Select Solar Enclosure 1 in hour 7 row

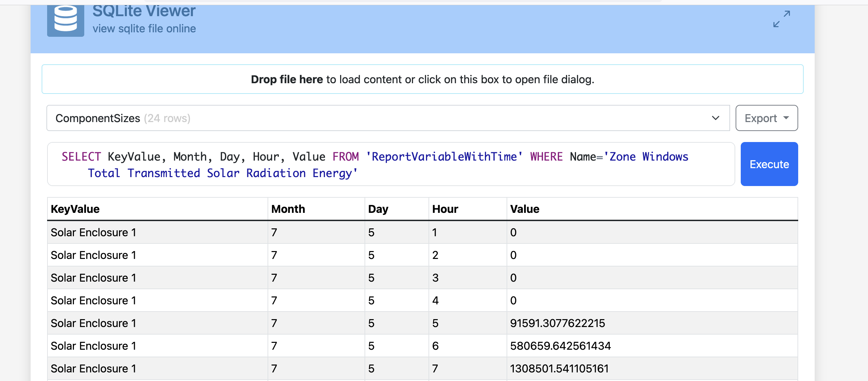click(x=158, y=369)
